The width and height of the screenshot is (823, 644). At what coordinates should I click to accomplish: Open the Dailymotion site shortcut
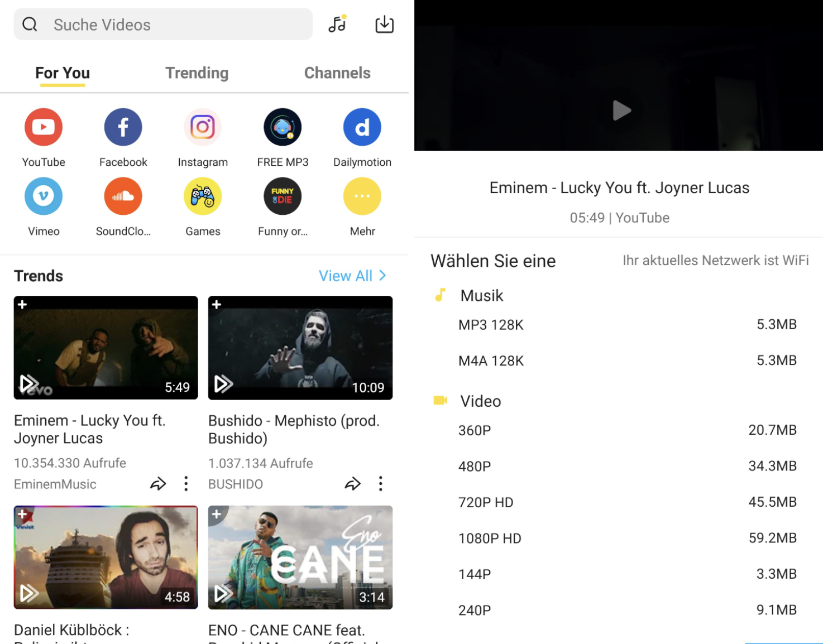tap(362, 127)
